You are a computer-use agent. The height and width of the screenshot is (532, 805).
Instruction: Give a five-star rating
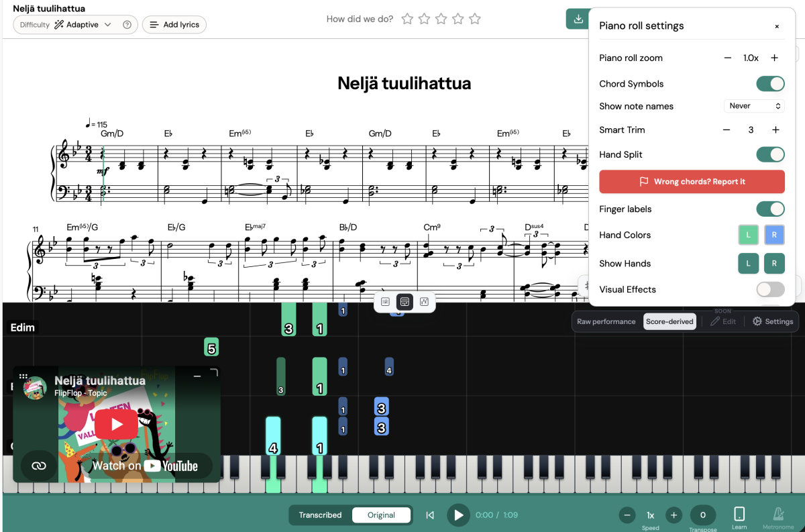pos(475,19)
